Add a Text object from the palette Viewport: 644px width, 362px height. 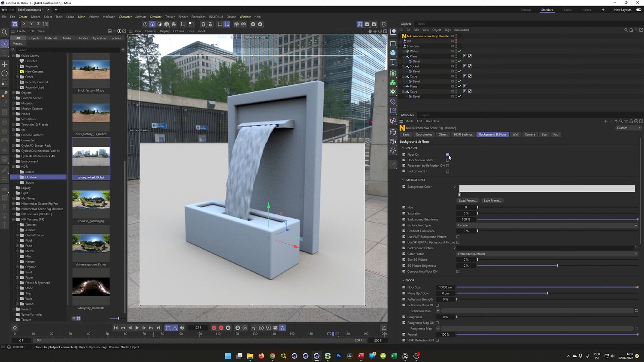point(393,62)
